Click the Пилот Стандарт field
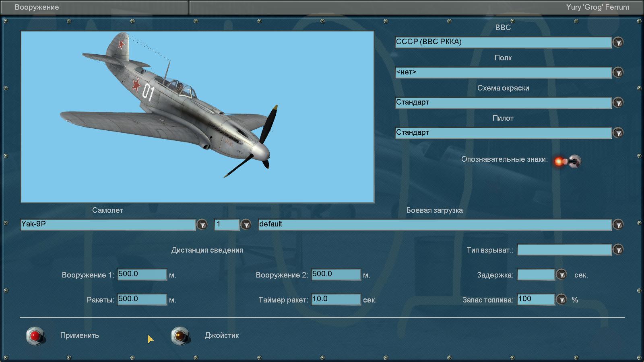644x362 pixels. (x=504, y=133)
